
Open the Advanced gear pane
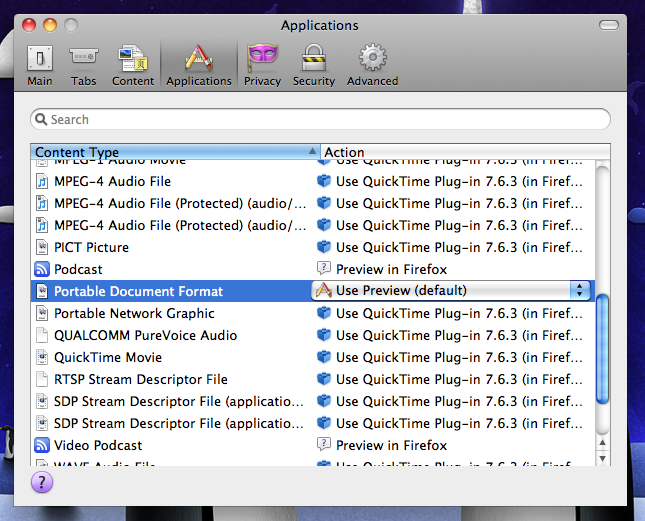[372, 66]
